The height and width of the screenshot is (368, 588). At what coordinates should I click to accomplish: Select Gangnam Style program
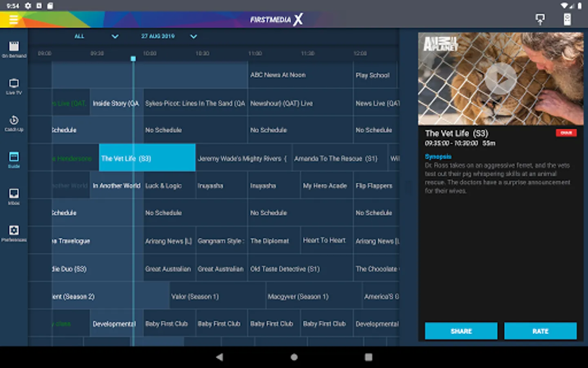coord(222,240)
